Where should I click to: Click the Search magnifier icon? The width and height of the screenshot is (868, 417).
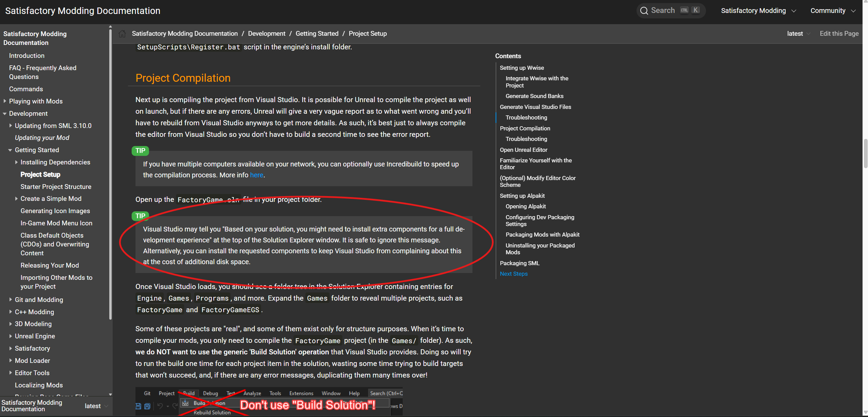(x=644, y=11)
